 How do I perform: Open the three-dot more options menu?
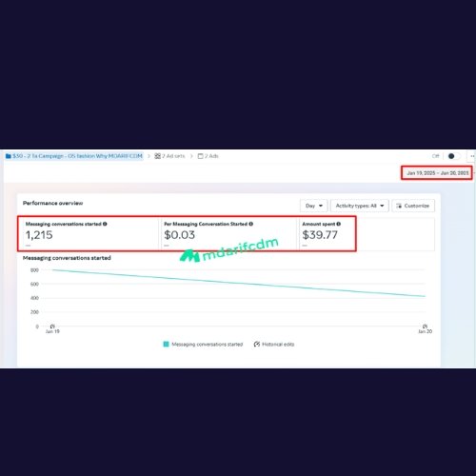click(x=472, y=156)
